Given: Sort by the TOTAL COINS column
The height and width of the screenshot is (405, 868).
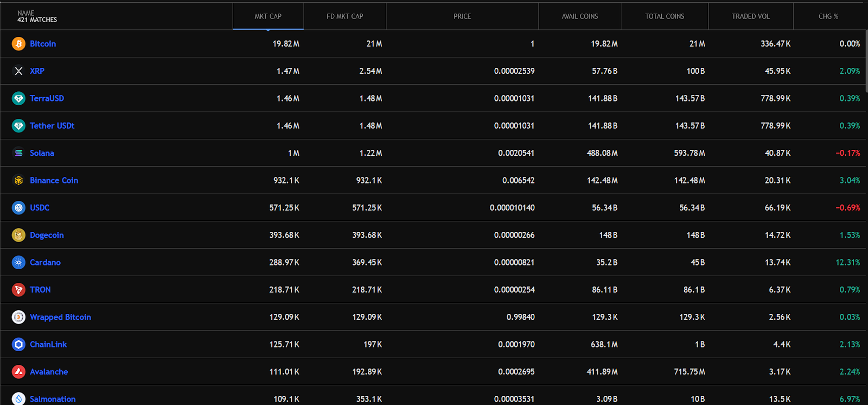Looking at the screenshot, I should pos(665,16).
